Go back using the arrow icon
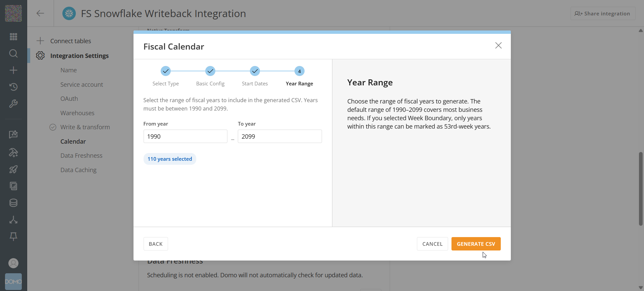 [40, 13]
